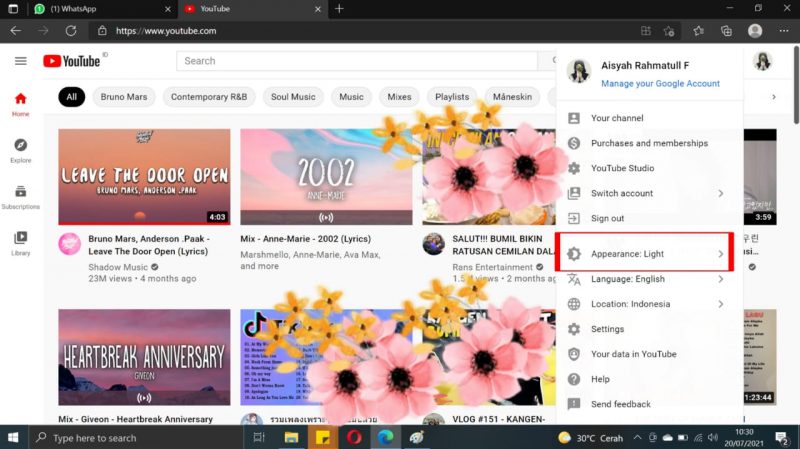Click the Your data in YouTube shield icon

tap(574, 354)
